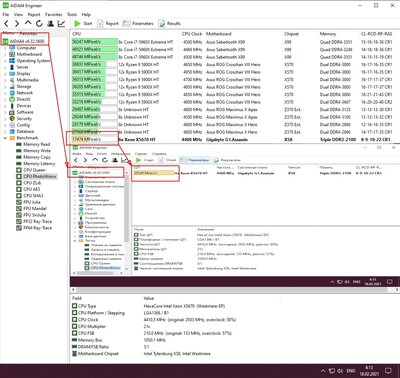Open the Favorites menu
The height and width of the screenshot is (378, 400).
(x=53, y=15)
